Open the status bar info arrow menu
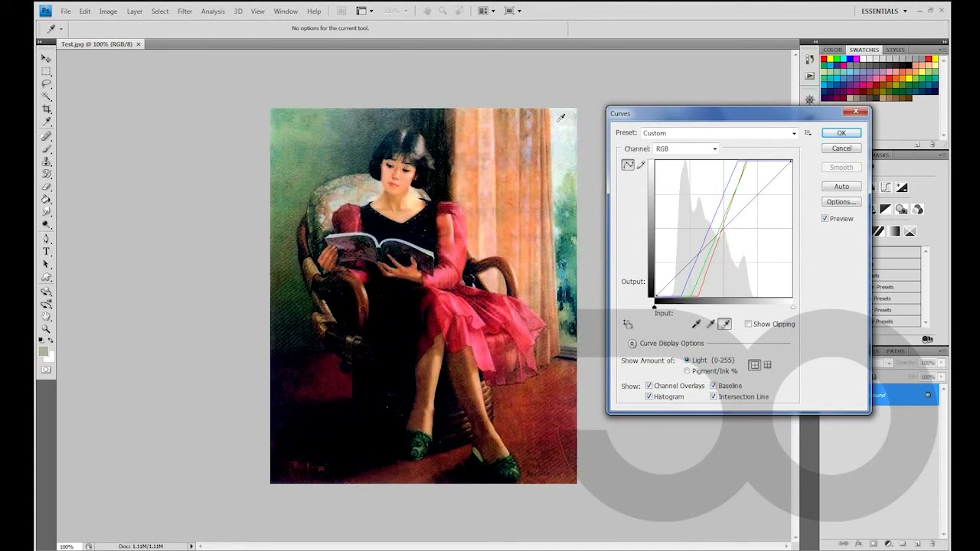This screenshot has height=551, width=980. click(x=191, y=546)
